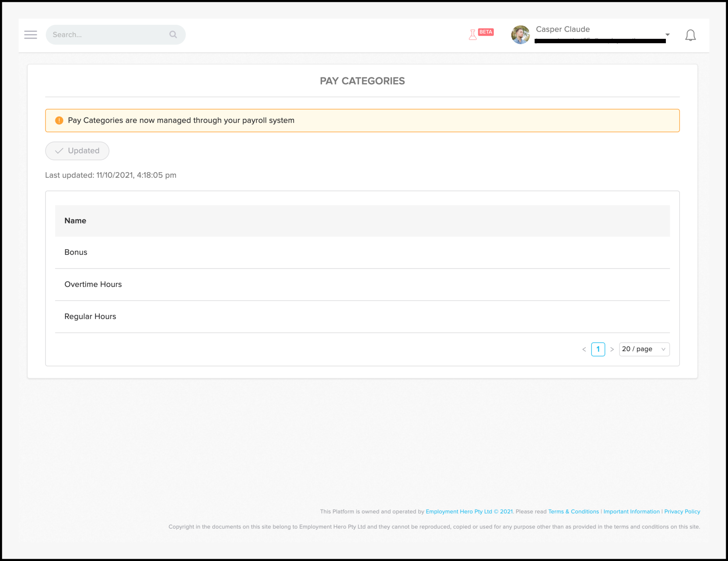Open Terms & Conditions link
This screenshot has height=561, width=728.
coord(573,511)
